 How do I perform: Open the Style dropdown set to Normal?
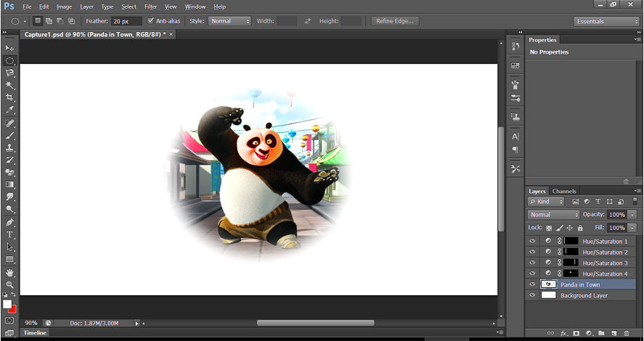pyautogui.click(x=229, y=21)
